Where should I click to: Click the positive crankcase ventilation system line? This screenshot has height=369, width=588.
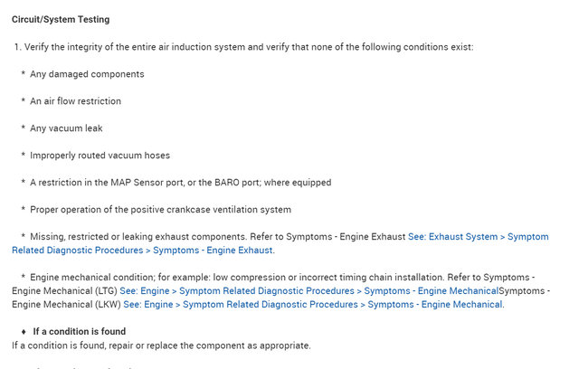pos(160,210)
